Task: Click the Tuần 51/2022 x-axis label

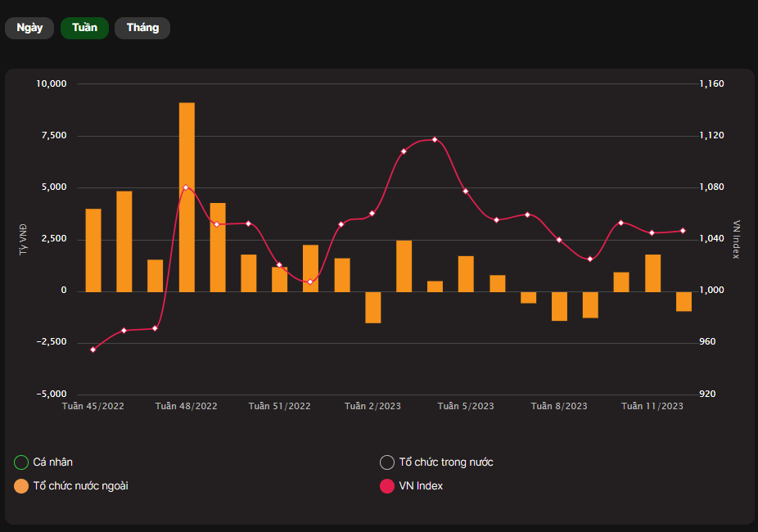Action: [280, 406]
